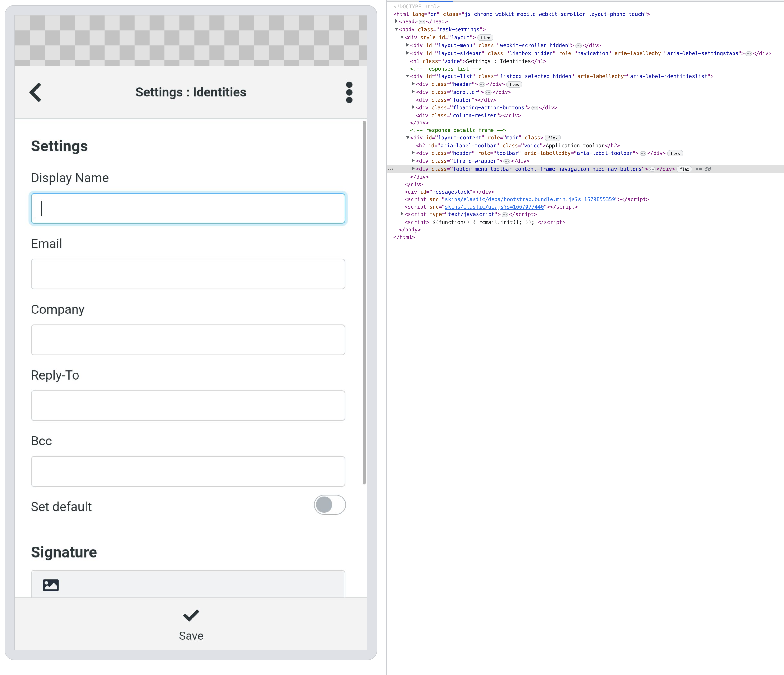Click the back arrow in Settings header
Image resolution: width=784 pixels, height=675 pixels.
pyautogui.click(x=35, y=92)
